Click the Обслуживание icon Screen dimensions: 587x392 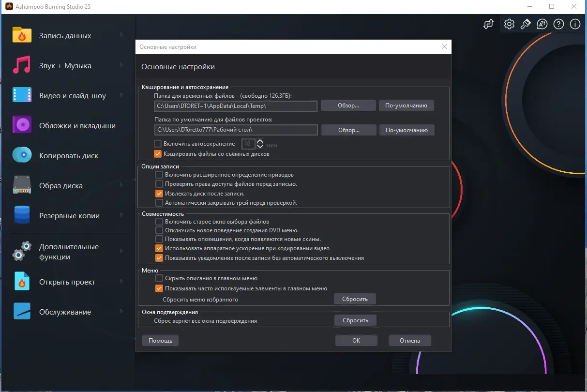tap(22, 312)
